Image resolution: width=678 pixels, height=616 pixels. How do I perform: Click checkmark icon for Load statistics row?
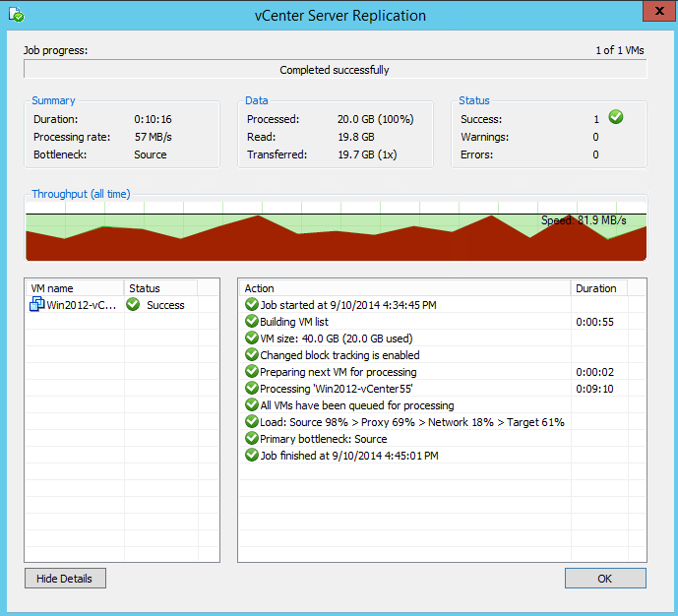pyautogui.click(x=251, y=421)
